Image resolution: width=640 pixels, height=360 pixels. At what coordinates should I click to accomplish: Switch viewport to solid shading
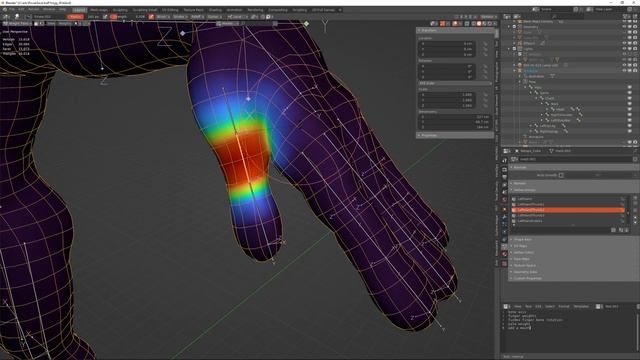479,23
